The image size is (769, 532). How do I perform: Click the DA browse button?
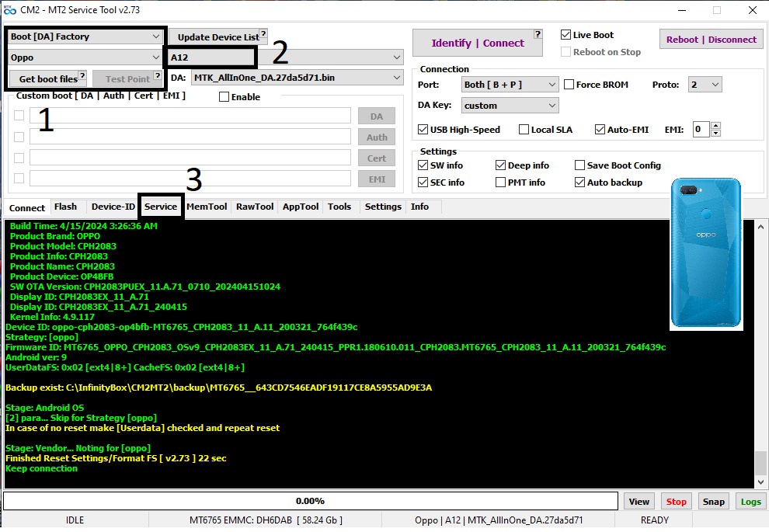click(x=377, y=116)
